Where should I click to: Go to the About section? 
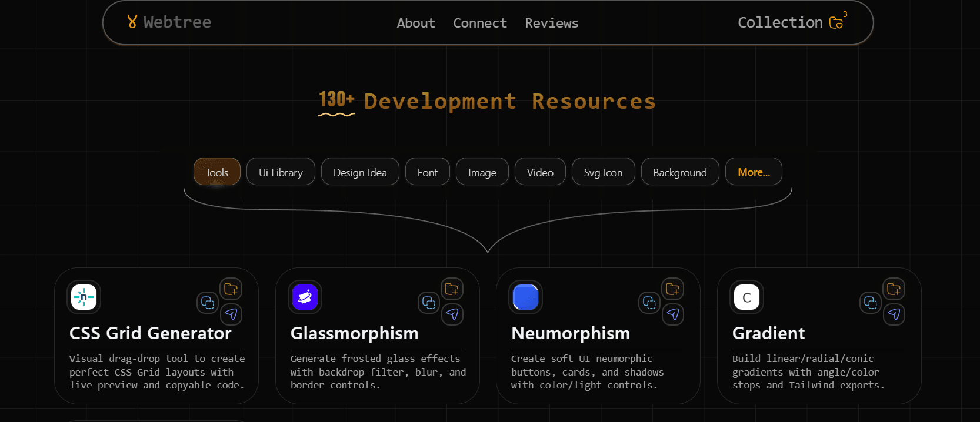[416, 23]
